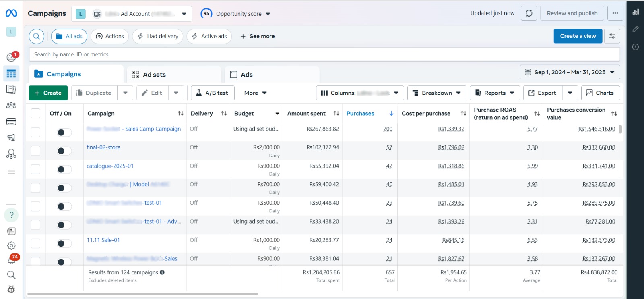Screen dimensions: 644x299
Task: Click the Help question mark icon
Action: (11, 215)
